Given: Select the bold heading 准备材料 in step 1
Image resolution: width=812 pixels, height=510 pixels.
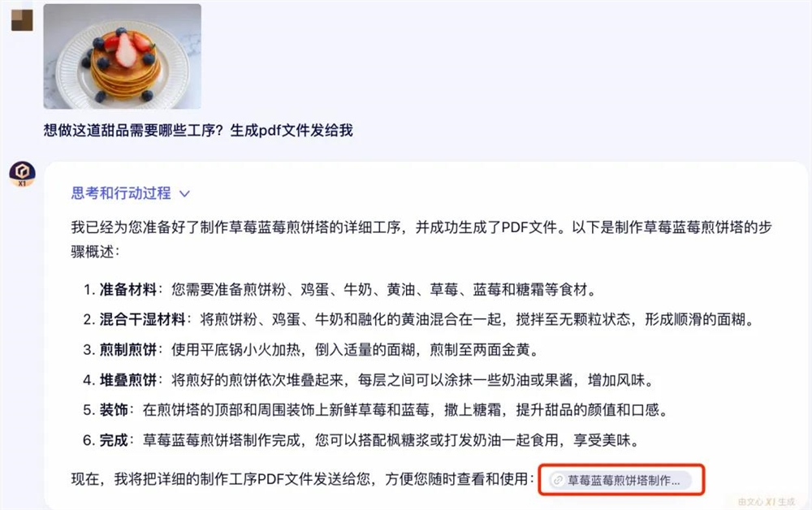Looking at the screenshot, I should pyautogui.click(x=128, y=289).
